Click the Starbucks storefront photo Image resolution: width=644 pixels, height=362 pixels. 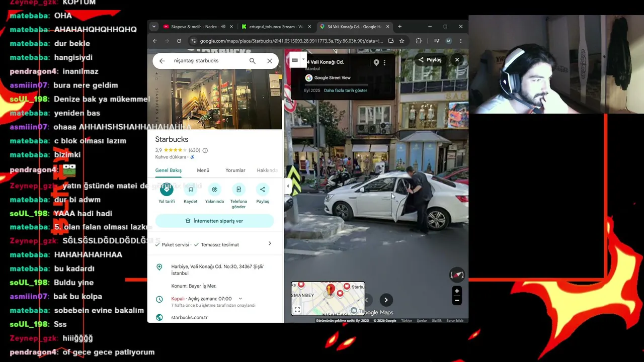[215, 100]
